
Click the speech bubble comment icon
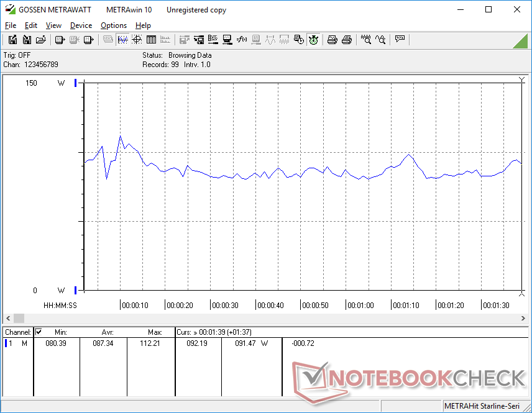[400, 40]
